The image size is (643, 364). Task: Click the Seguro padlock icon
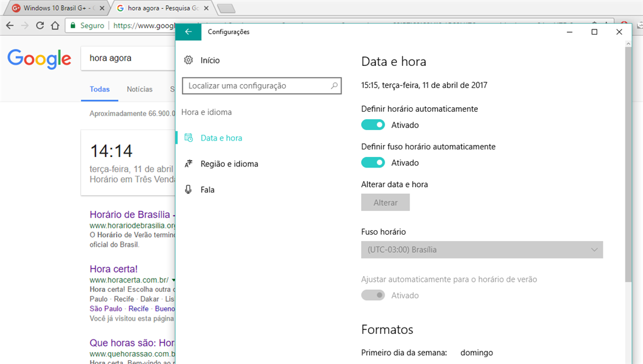73,25
